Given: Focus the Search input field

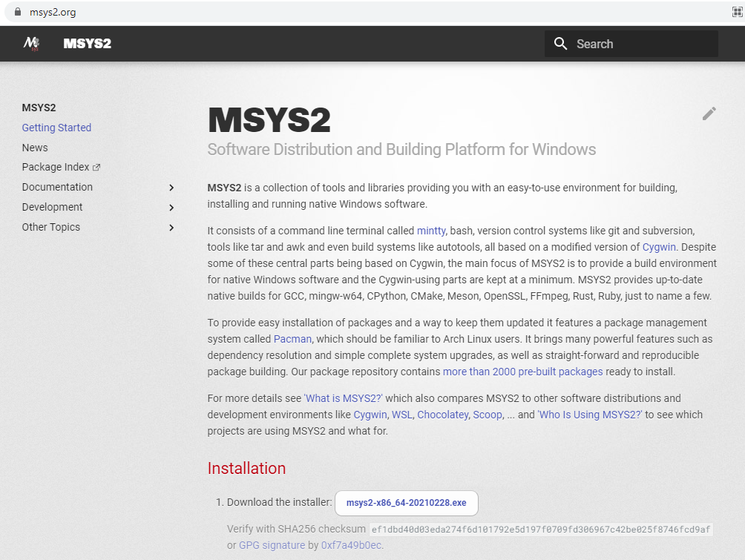Looking at the screenshot, I should 631,44.
